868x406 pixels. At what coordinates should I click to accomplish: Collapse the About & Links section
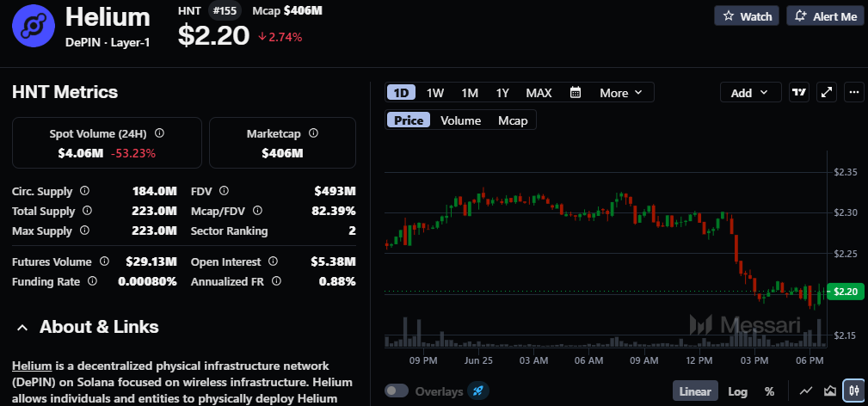click(22, 328)
